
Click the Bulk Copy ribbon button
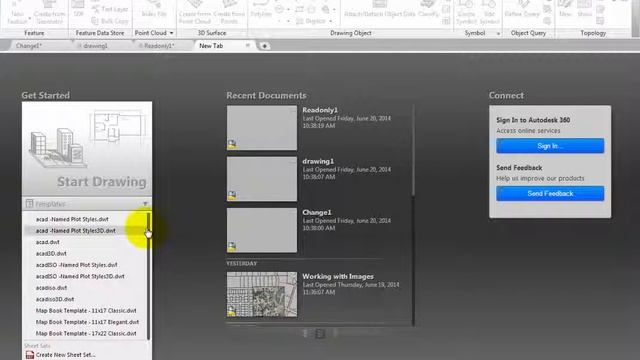[110, 20]
